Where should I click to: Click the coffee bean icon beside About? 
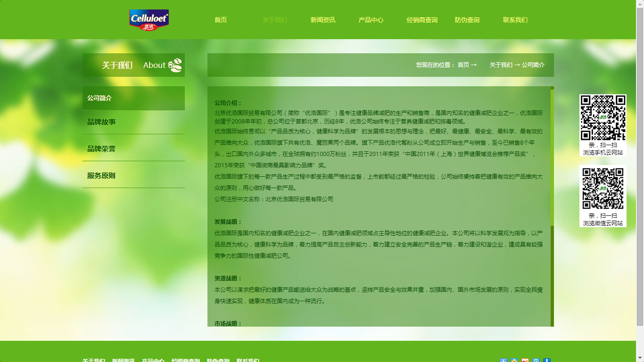pyautogui.click(x=175, y=65)
